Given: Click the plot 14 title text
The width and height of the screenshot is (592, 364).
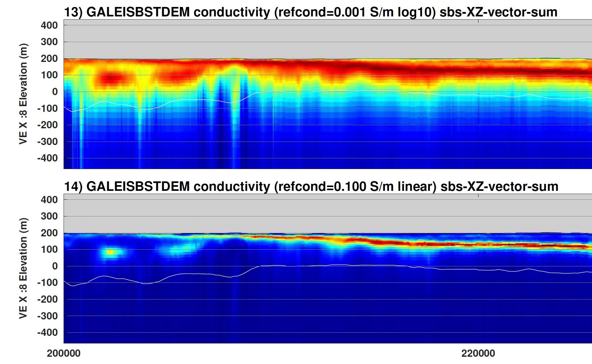Looking at the screenshot, I should (x=311, y=186).
